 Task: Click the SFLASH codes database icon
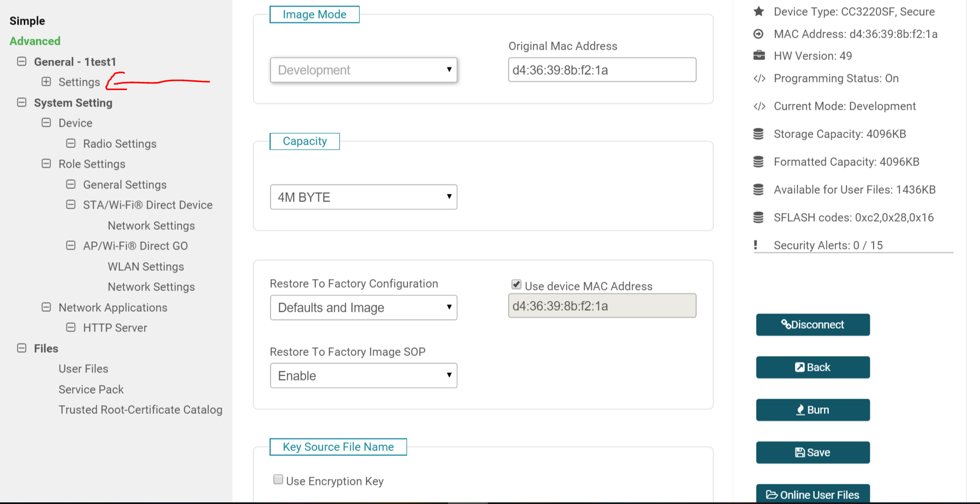pyautogui.click(x=758, y=217)
